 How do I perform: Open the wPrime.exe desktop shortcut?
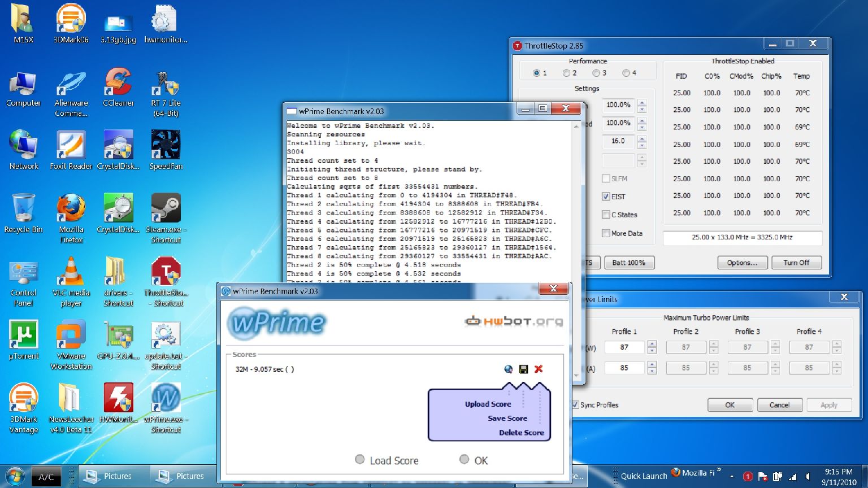166,408
